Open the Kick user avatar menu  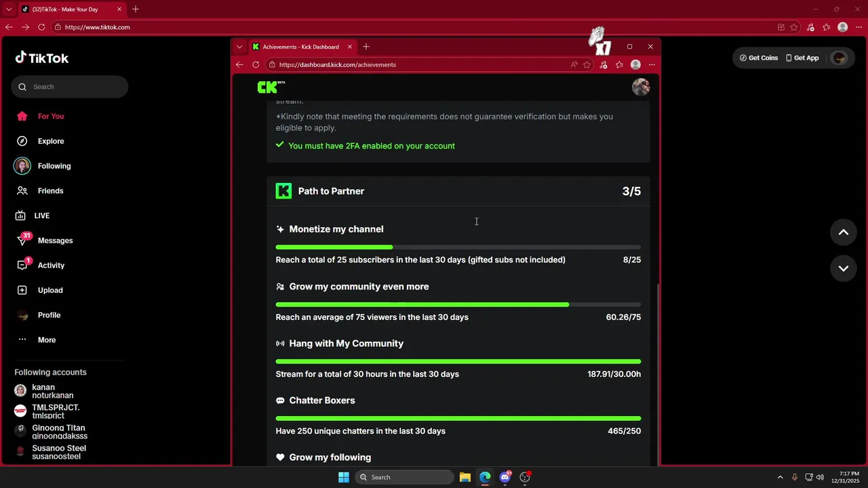point(641,87)
